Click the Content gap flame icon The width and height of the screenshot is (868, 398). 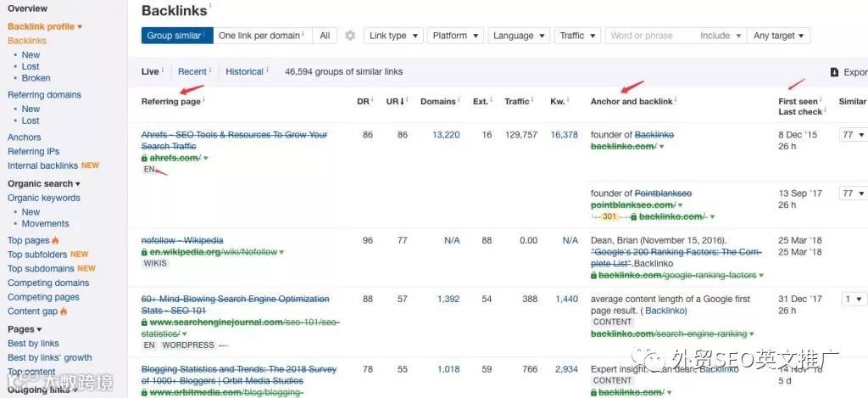pyautogui.click(x=62, y=311)
